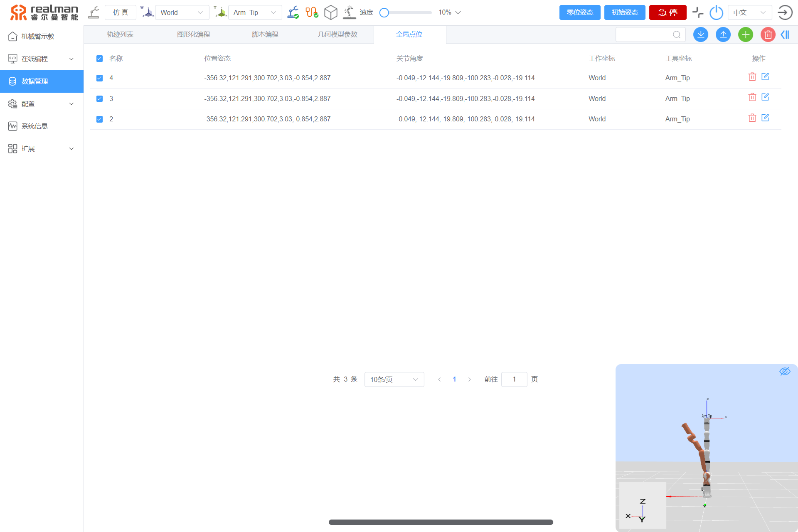Click the upload/import icon button
This screenshot has width=798, height=532.
(x=723, y=34)
